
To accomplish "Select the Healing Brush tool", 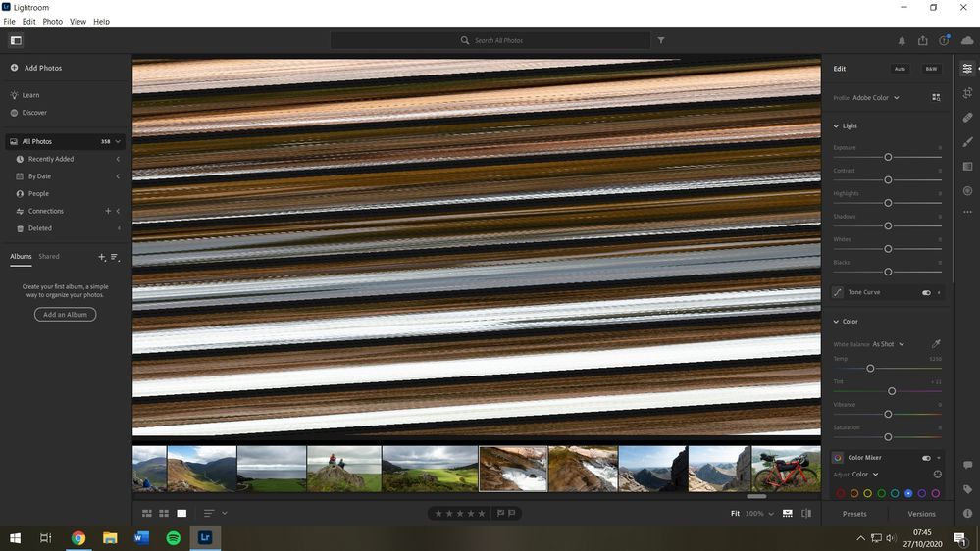I will point(967,118).
